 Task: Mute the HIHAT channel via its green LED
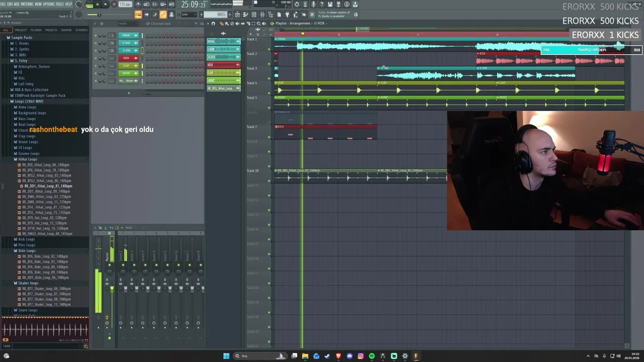click(96, 73)
